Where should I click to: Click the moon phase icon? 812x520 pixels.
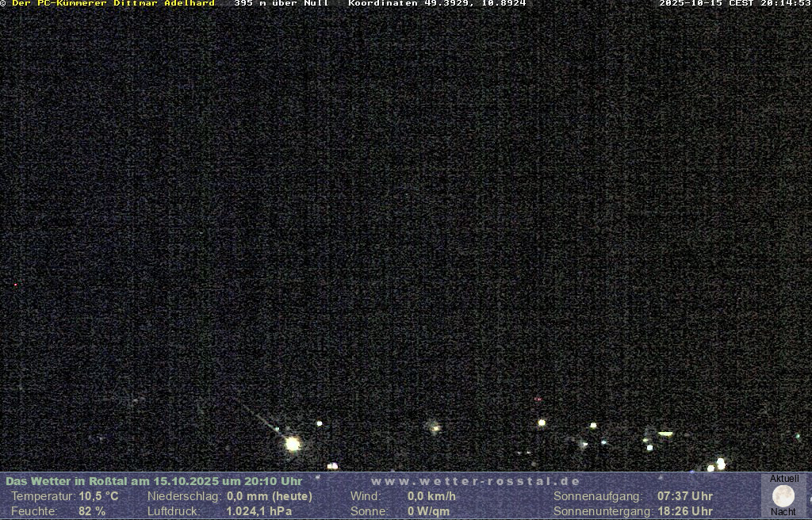[x=783, y=496]
